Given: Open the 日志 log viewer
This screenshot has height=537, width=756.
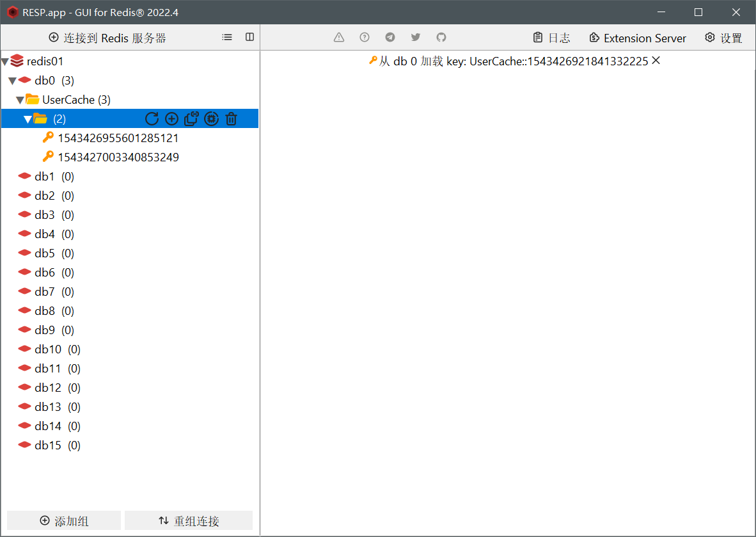Looking at the screenshot, I should pos(551,38).
